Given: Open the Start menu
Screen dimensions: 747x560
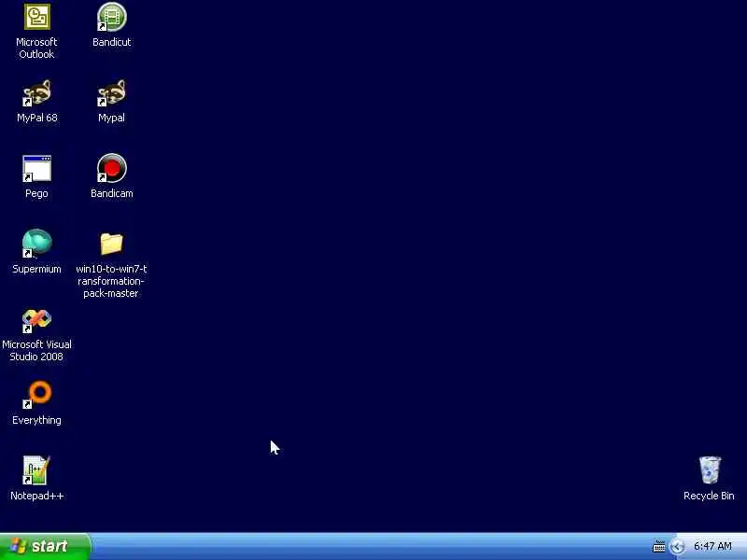Looking at the screenshot, I should pos(45,546).
